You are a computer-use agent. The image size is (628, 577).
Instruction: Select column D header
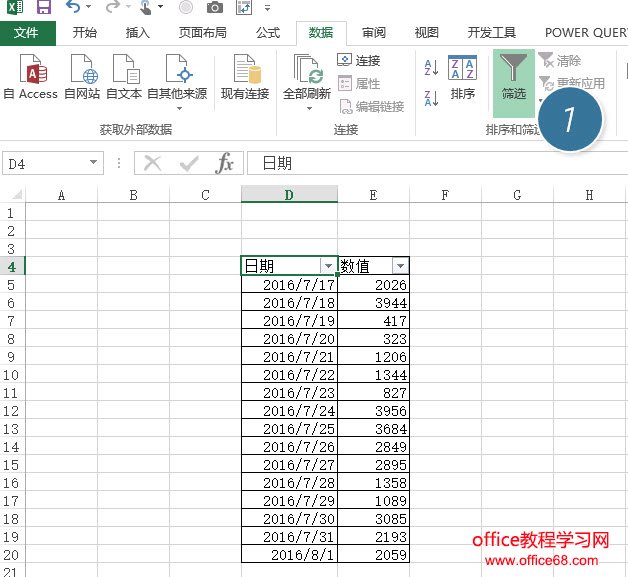click(x=289, y=195)
